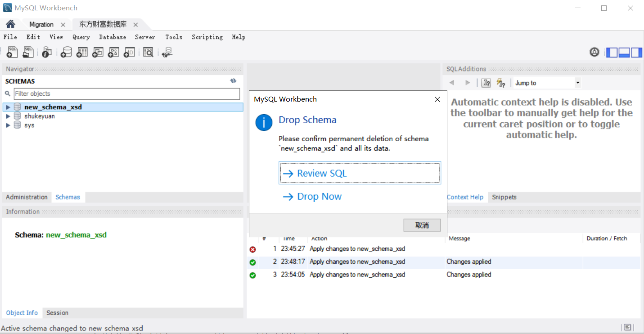Open the search table data icon

click(x=148, y=52)
